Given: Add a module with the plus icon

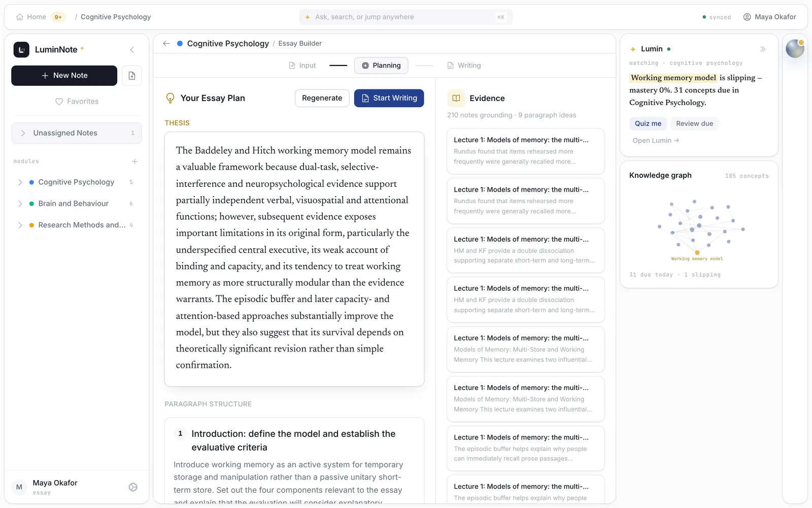Looking at the screenshot, I should pos(134,162).
